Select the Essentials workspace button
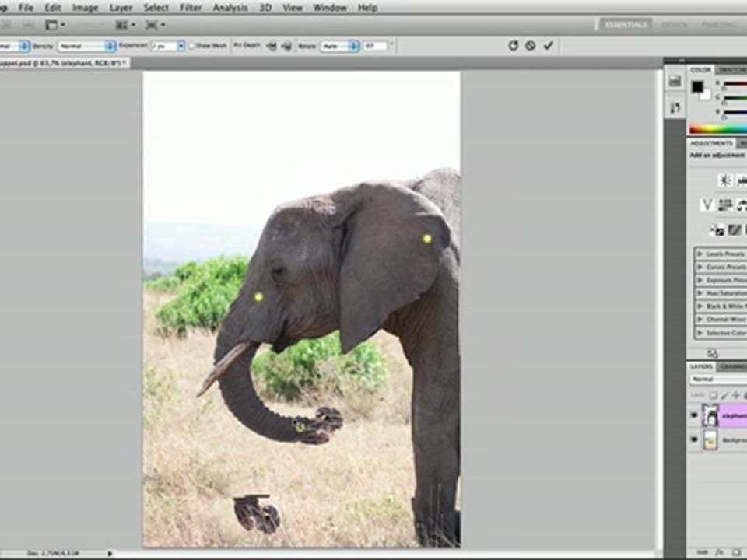The height and width of the screenshot is (560, 747). (x=626, y=24)
